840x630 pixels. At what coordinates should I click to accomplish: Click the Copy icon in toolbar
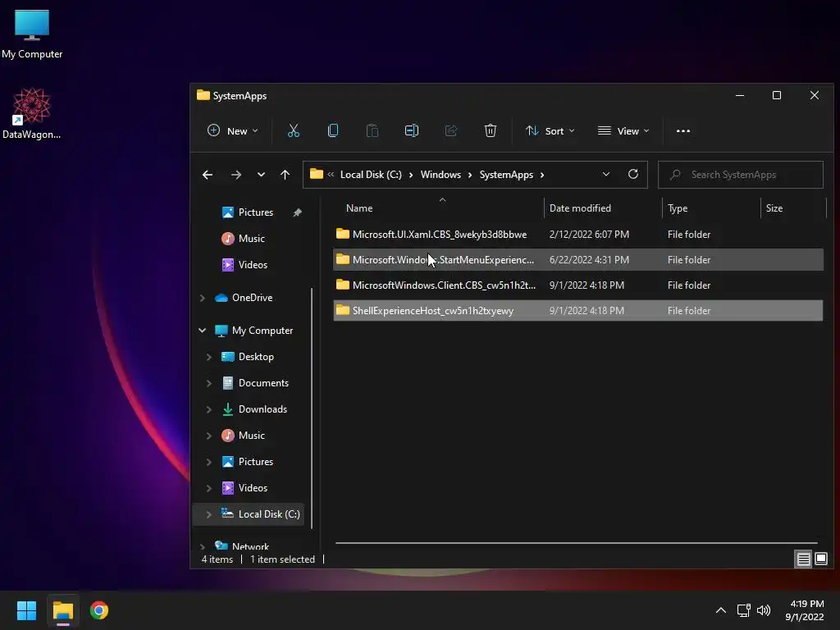click(333, 130)
